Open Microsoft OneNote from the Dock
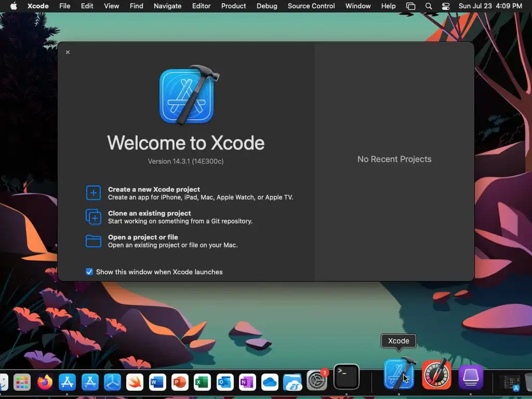 tap(247, 382)
